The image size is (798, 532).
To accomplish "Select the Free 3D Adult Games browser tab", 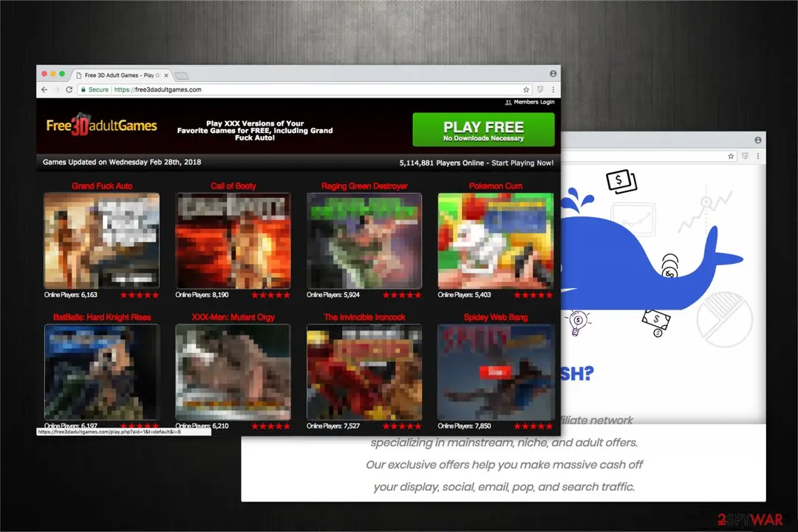I will [121, 75].
